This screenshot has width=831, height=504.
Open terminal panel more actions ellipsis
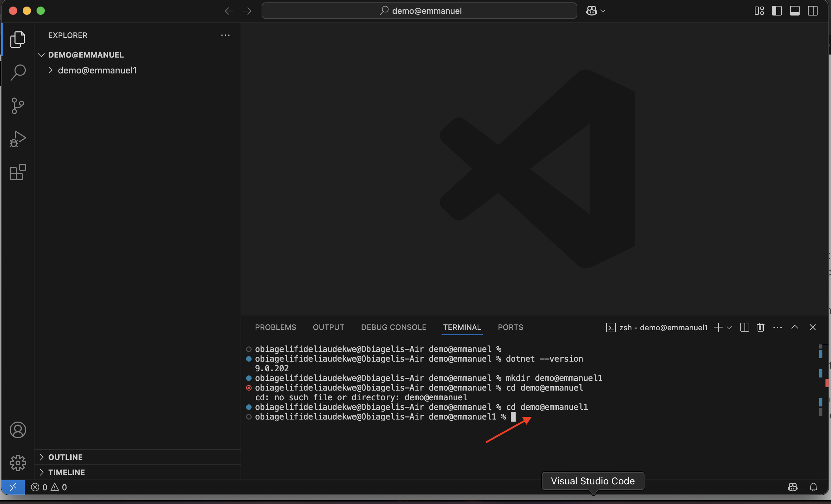(777, 327)
